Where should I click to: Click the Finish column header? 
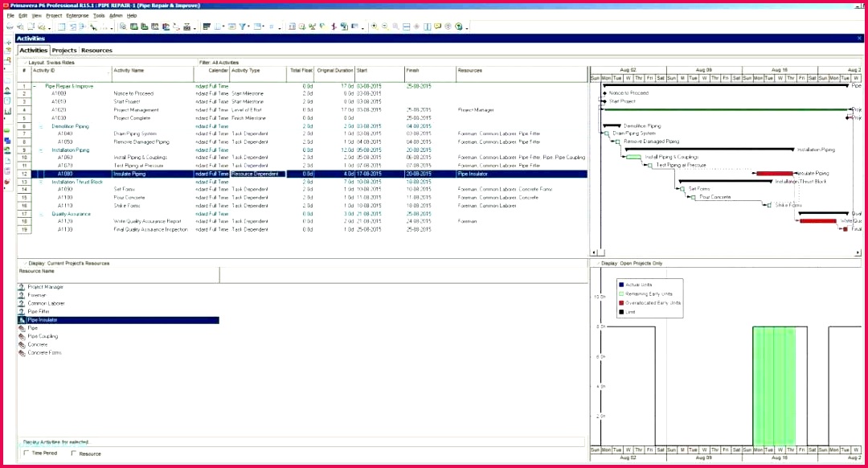point(430,71)
